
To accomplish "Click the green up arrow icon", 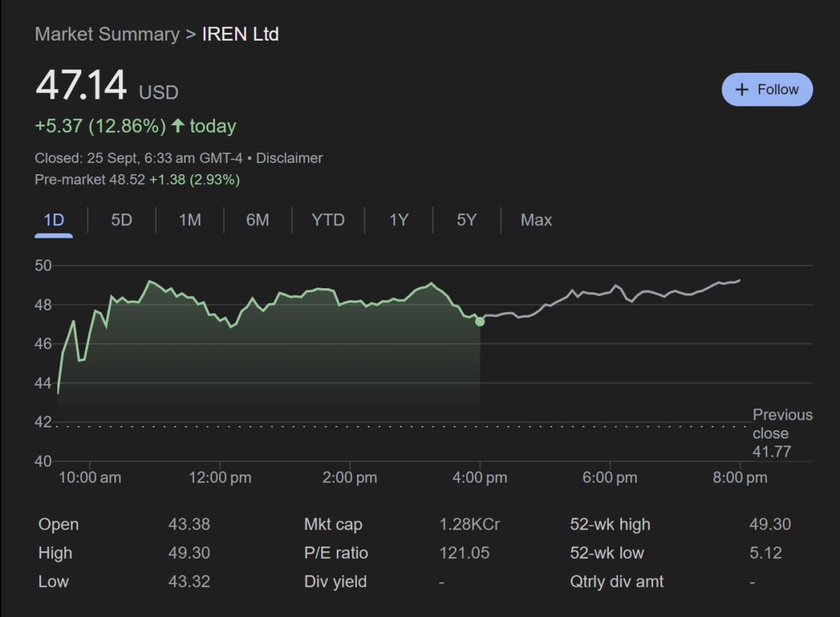I will pos(178,126).
